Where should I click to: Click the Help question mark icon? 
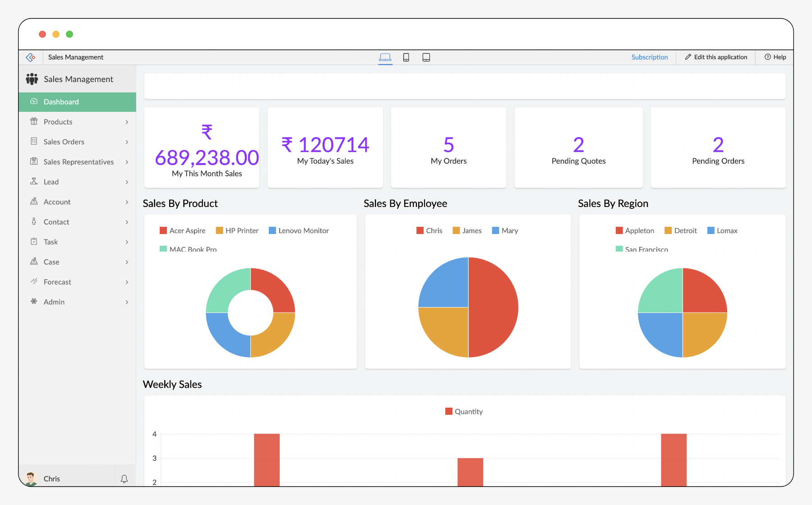(x=768, y=57)
